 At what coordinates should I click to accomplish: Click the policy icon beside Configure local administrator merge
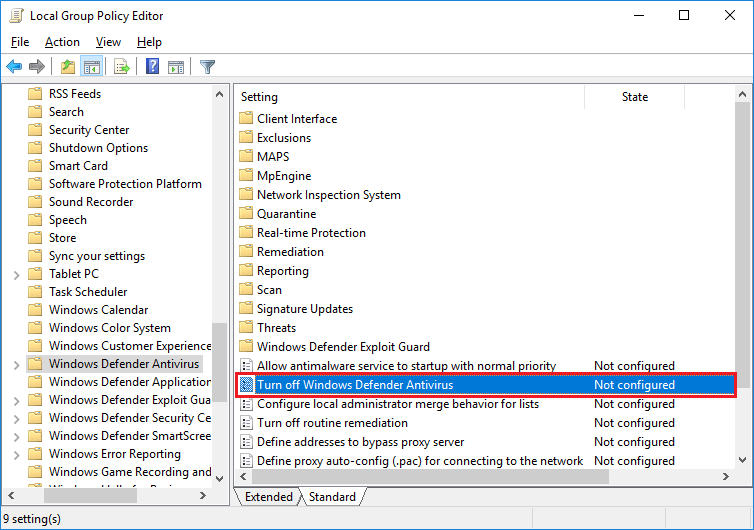click(x=246, y=404)
